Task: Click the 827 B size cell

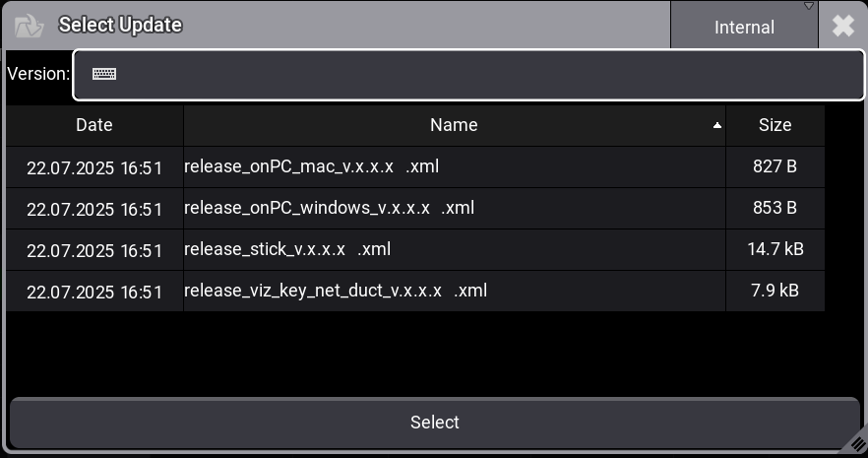Action: (x=775, y=166)
